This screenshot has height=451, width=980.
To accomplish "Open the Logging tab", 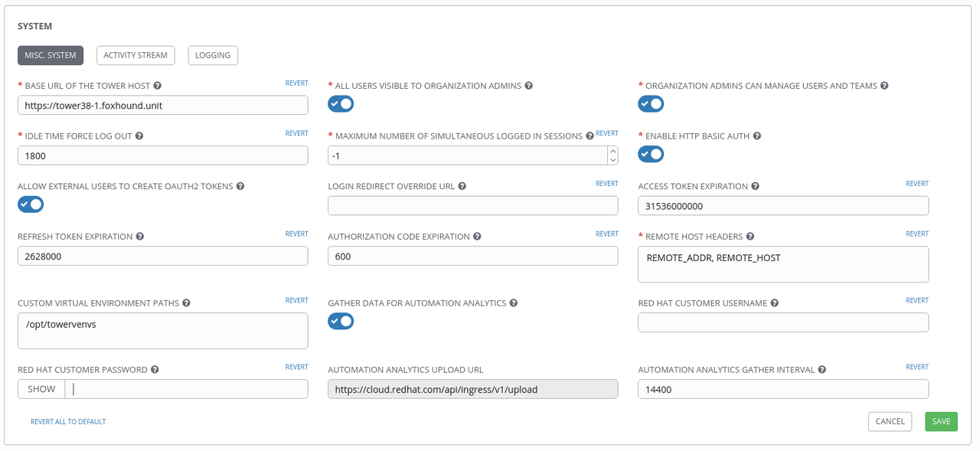I will click(212, 55).
